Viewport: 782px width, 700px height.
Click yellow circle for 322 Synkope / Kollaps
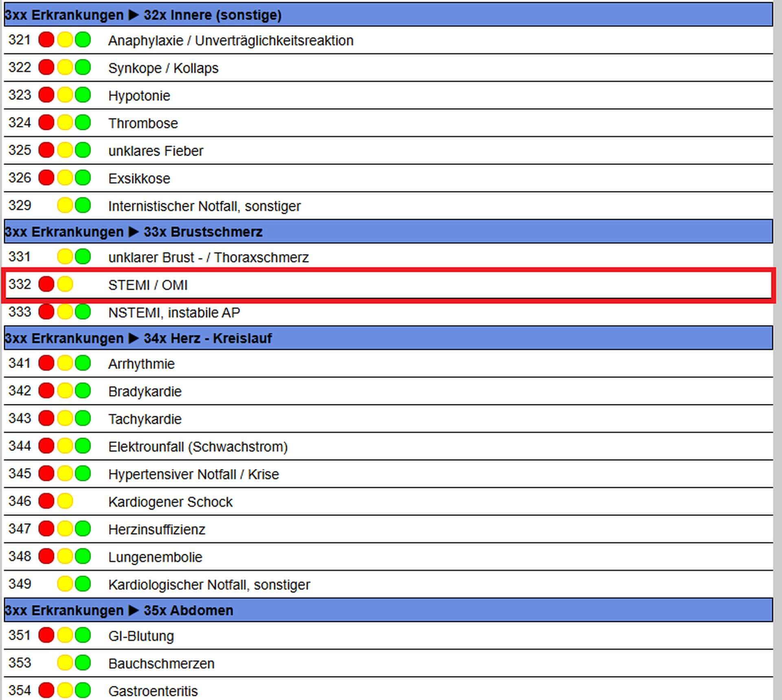(65, 67)
